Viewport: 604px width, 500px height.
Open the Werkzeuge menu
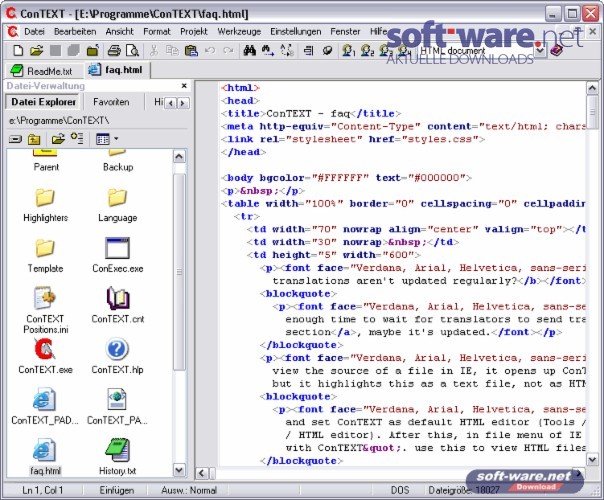coord(239,32)
